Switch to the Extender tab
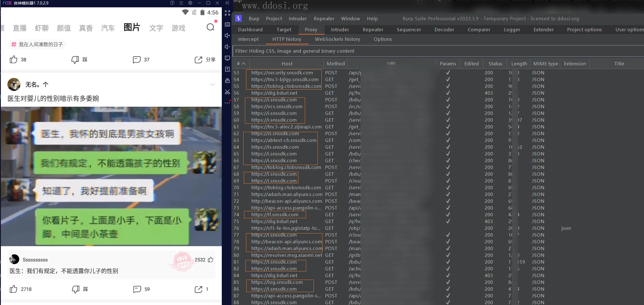This screenshot has width=644, height=305. tap(544, 30)
